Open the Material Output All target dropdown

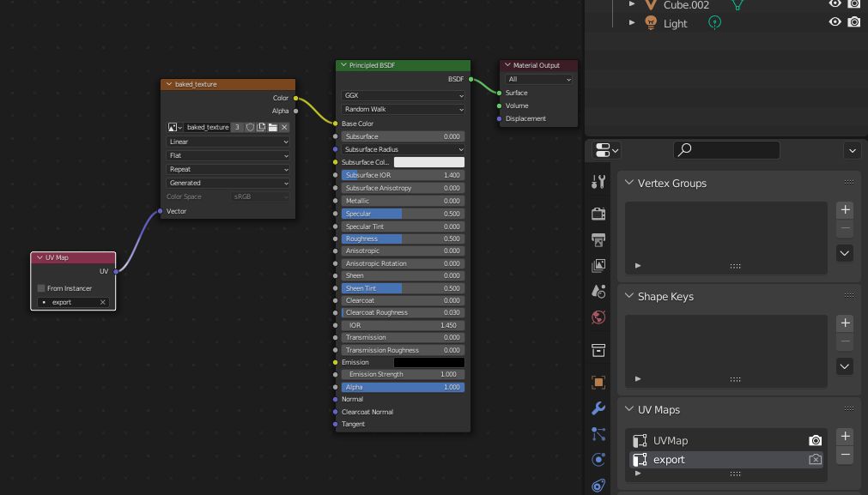point(538,80)
